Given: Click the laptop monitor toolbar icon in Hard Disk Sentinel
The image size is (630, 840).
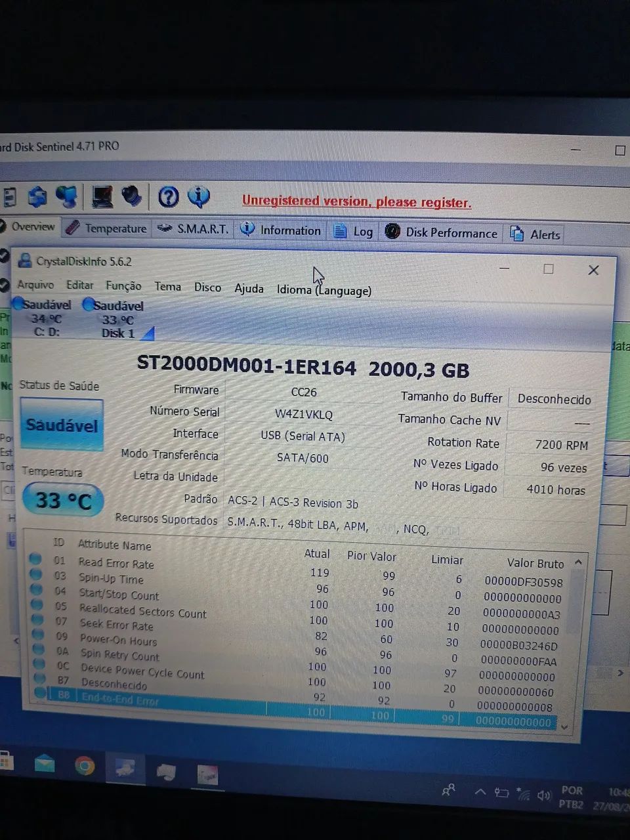Looking at the screenshot, I should pyautogui.click(x=102, y=196).
